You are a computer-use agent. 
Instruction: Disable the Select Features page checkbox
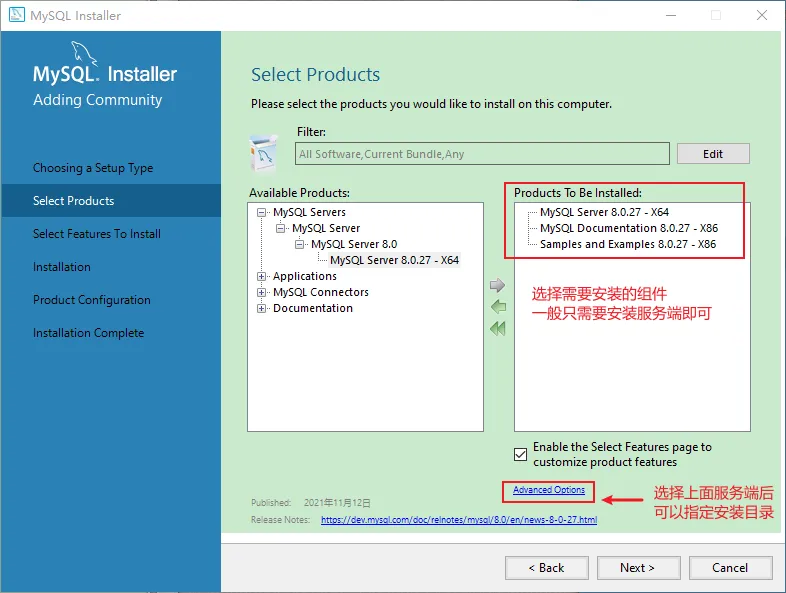[520, 454]
